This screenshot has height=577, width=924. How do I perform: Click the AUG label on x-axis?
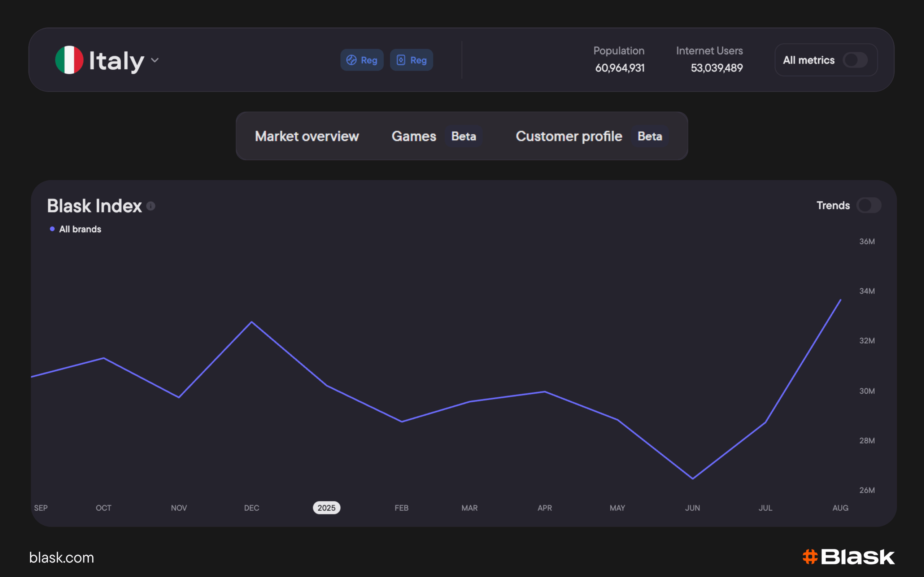(840, 508)
